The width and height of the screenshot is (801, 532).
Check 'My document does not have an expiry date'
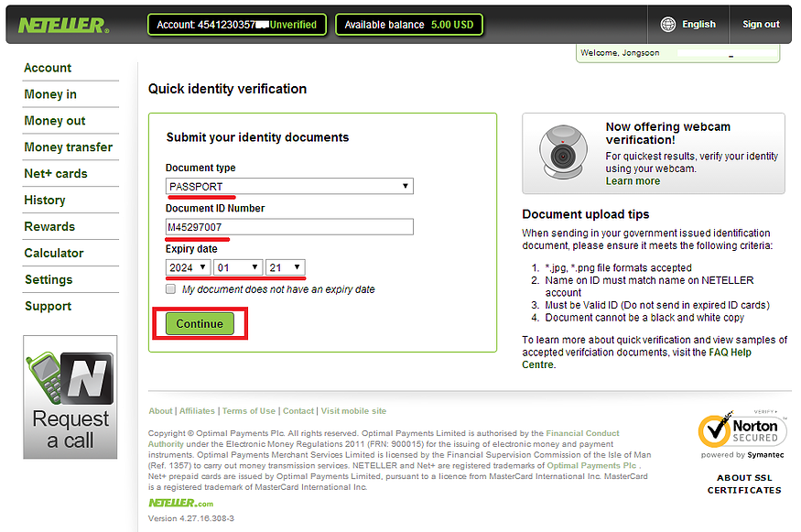point(170,289)
